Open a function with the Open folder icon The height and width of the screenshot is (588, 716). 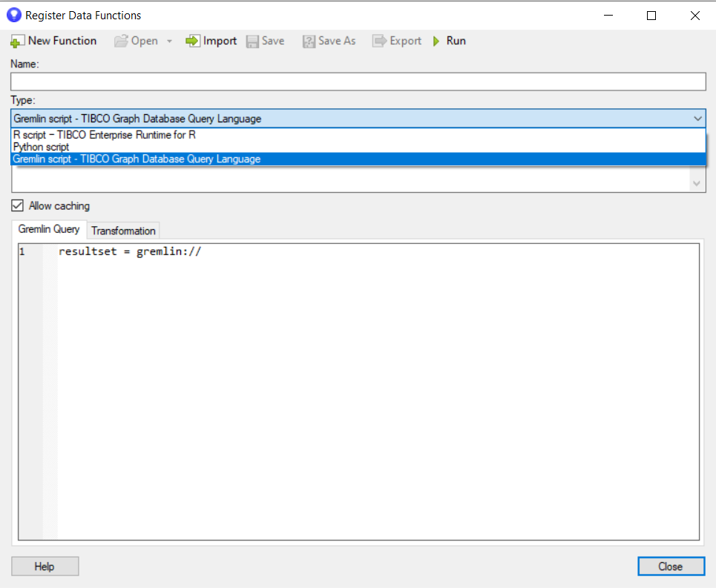(x=121, y=41)
